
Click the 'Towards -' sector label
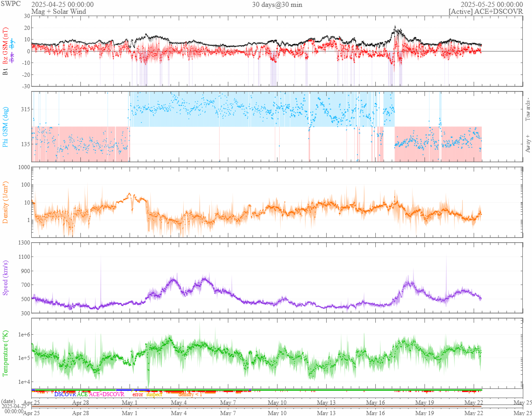[527, 109]
